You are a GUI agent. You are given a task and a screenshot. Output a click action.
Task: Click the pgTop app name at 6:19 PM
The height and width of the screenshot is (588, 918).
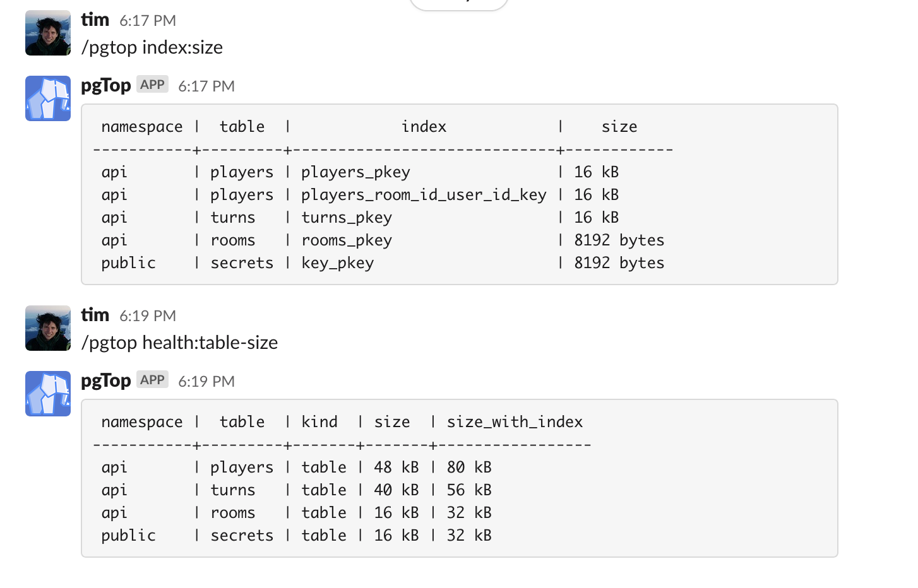106,380
